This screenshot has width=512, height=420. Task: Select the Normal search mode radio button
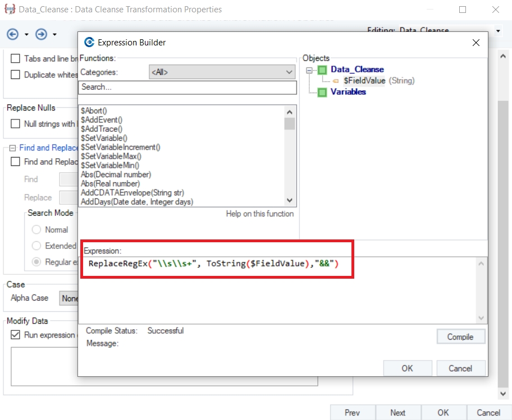pos(36,229)
